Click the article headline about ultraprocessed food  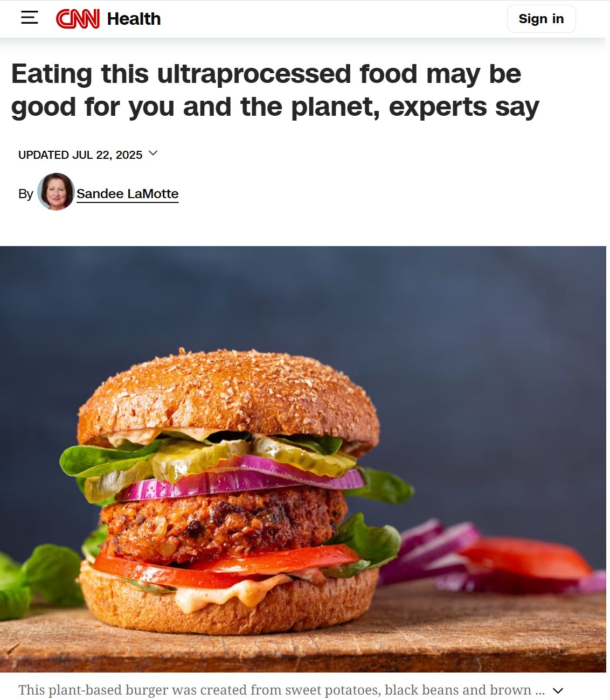pyautogui.click(x=275, y=90)
